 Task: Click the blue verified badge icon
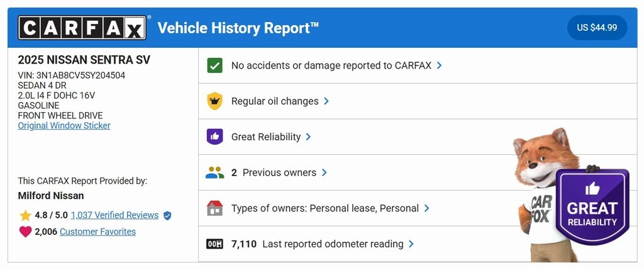point(167,215)
